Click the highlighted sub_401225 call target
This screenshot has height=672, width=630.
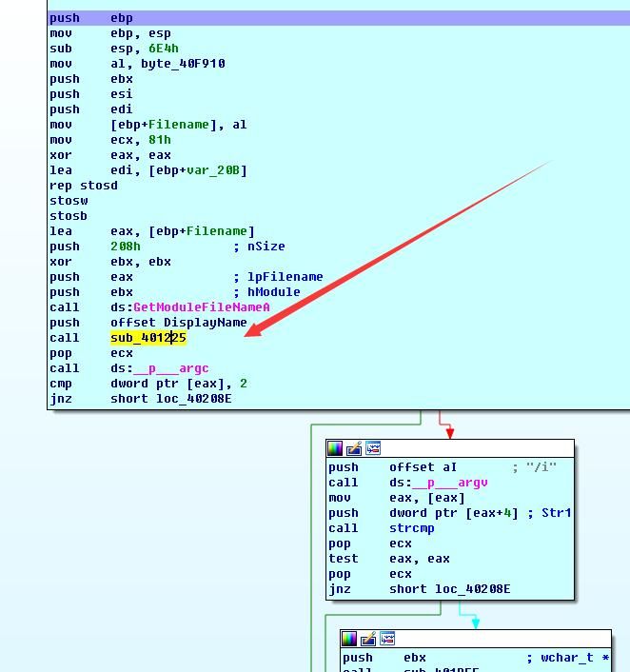coord(148,338)
